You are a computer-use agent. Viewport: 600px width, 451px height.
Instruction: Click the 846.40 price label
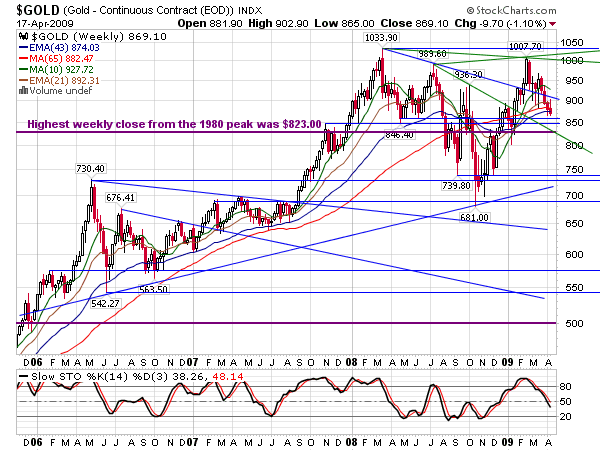click(399, 135)
